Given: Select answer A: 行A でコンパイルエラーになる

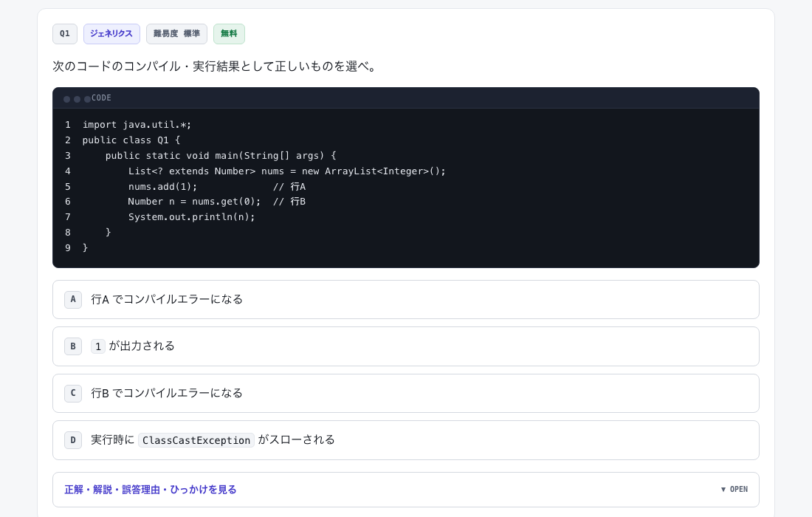Looking at the screenshot, I should (405, 299).
